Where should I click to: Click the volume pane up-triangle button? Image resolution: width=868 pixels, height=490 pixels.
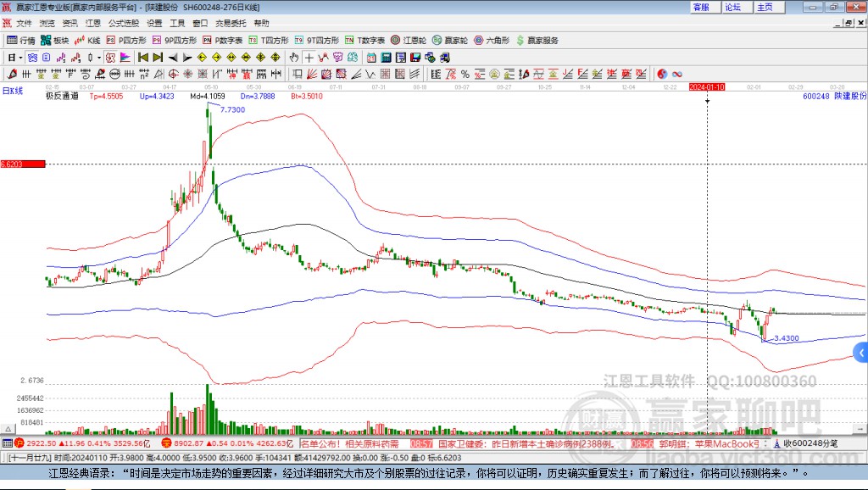8,429
